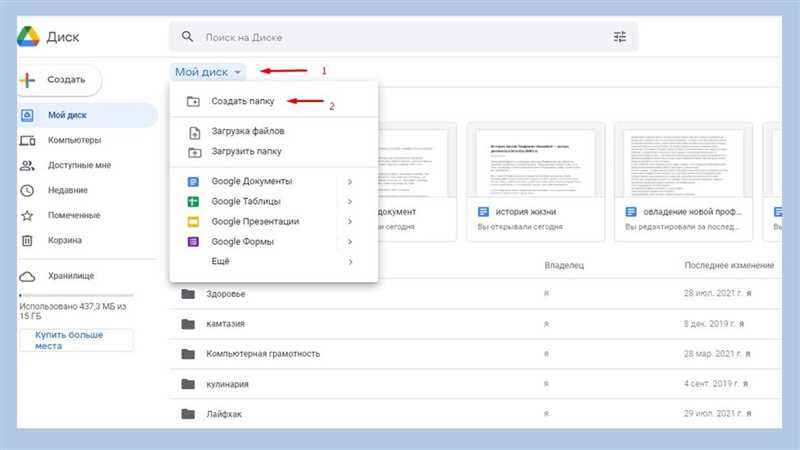The width and height of the screenshot is (800, 450).
Task: Expand the Ещё submenu arrow
Action: tap(350, 262)
